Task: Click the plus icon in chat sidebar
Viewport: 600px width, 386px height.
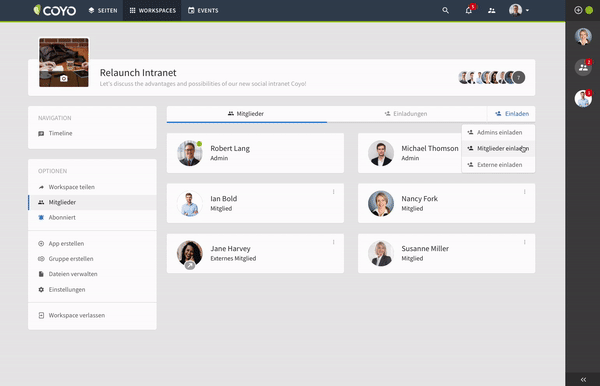Action: (x=578, y=10)
